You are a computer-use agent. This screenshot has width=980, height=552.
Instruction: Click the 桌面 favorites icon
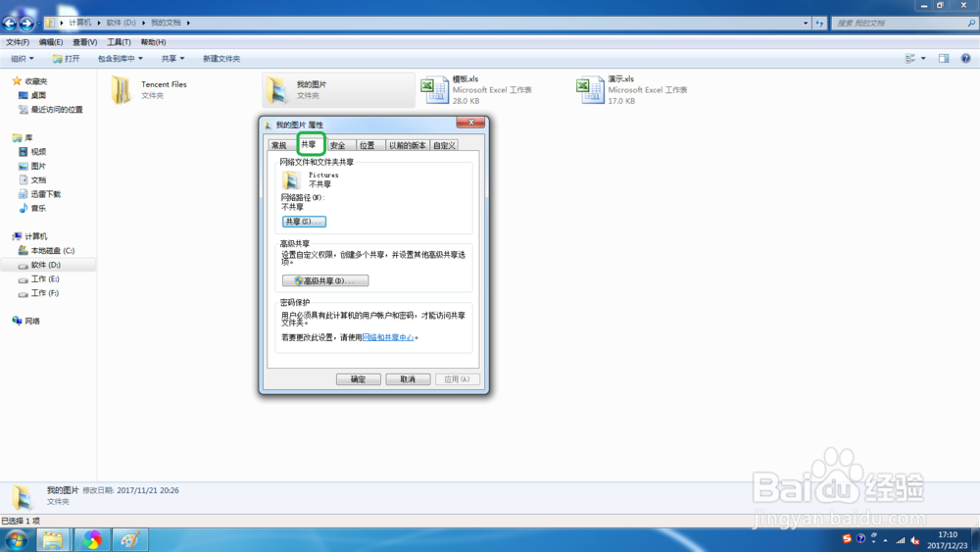click(24, 95)
